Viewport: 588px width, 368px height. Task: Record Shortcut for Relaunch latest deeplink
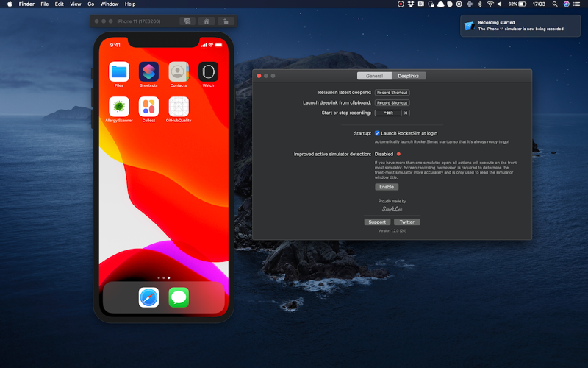point(392,93)
